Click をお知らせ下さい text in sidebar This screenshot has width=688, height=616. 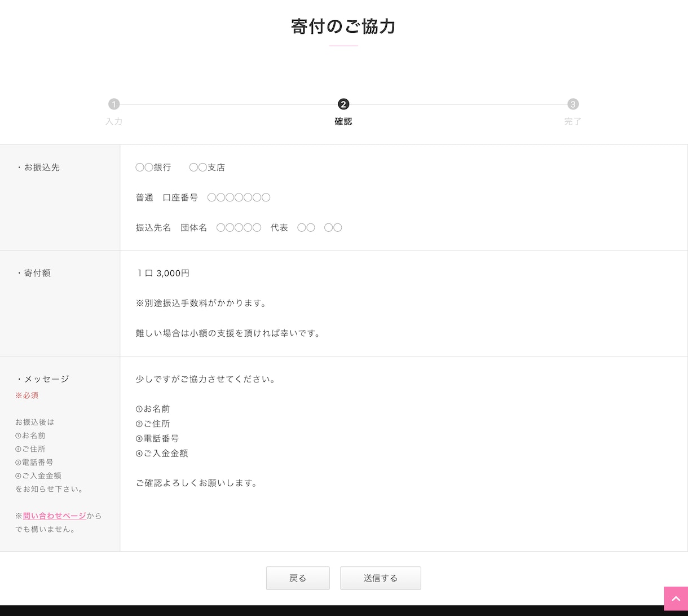[50, 489]
